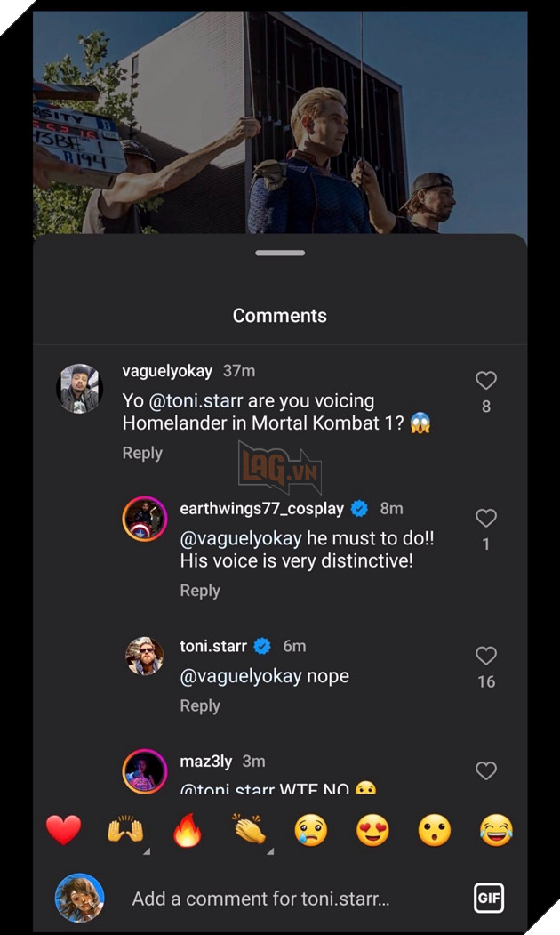The height and width of the screenshot is (935, 560).
Task: Open the GIF picker
Action: pyautogui.click(x=489, y=898)
